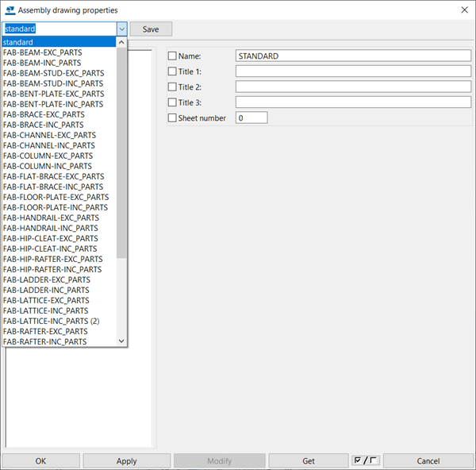Screen dimensions: 476x470
Task: Click the Save button
Action: [x=151, y=29]
